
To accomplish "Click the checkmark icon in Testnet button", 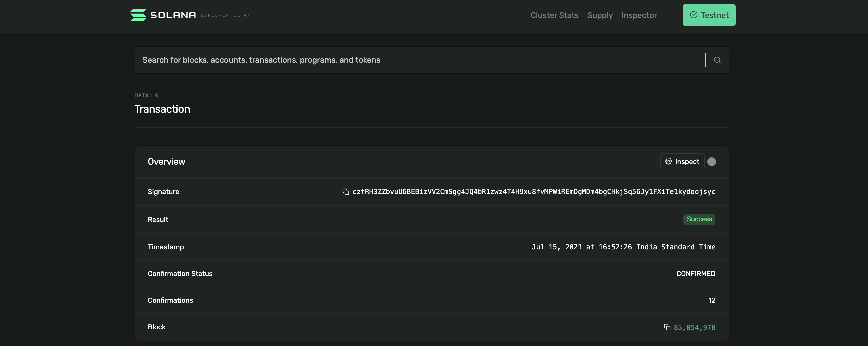I will tap(693, 15).
